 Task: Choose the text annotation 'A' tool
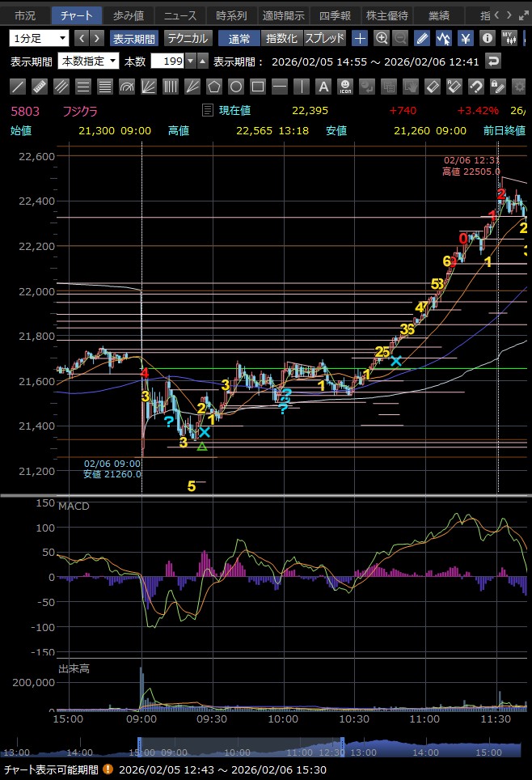point(323,87)
